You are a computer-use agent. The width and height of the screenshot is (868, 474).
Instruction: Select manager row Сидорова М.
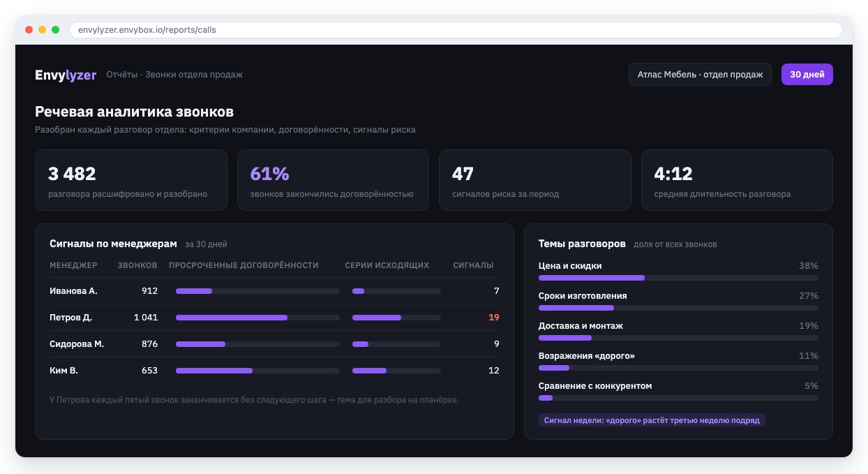(274, 344)
